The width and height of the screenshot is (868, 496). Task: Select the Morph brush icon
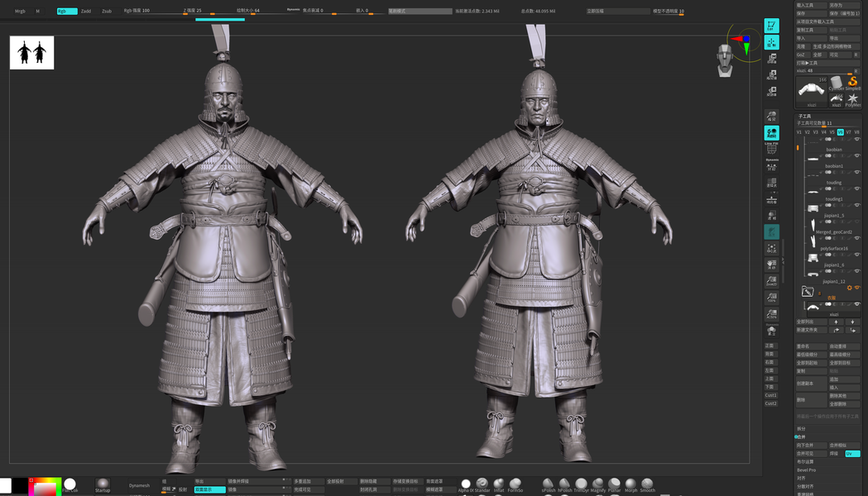click(x=631, y=485)
